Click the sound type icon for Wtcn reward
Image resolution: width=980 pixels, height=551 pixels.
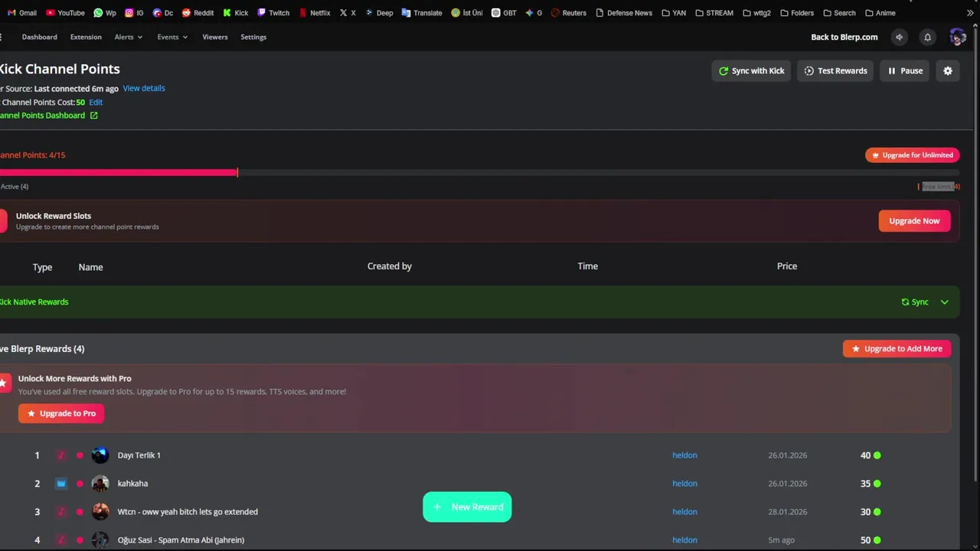click(x=61, y=512)
